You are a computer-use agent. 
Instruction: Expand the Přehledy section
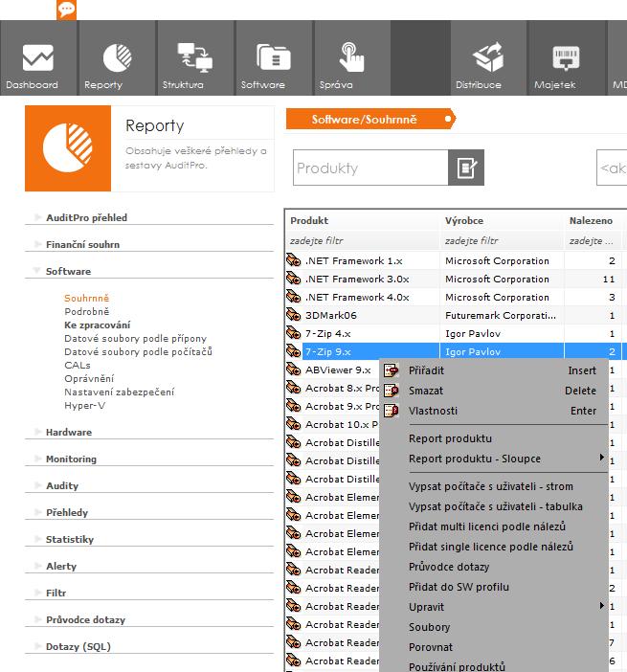pos(38,512)
